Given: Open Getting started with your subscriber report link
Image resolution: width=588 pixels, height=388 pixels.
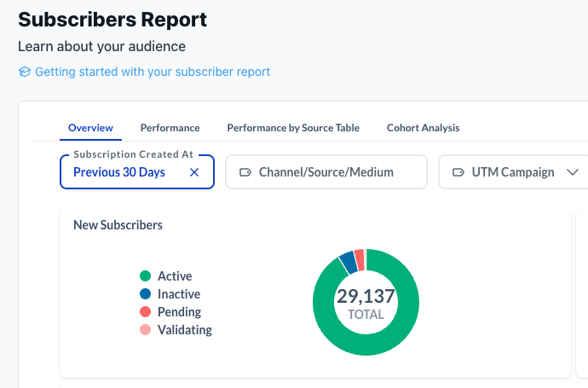Looking at the screenshot, I should point(153,72).
